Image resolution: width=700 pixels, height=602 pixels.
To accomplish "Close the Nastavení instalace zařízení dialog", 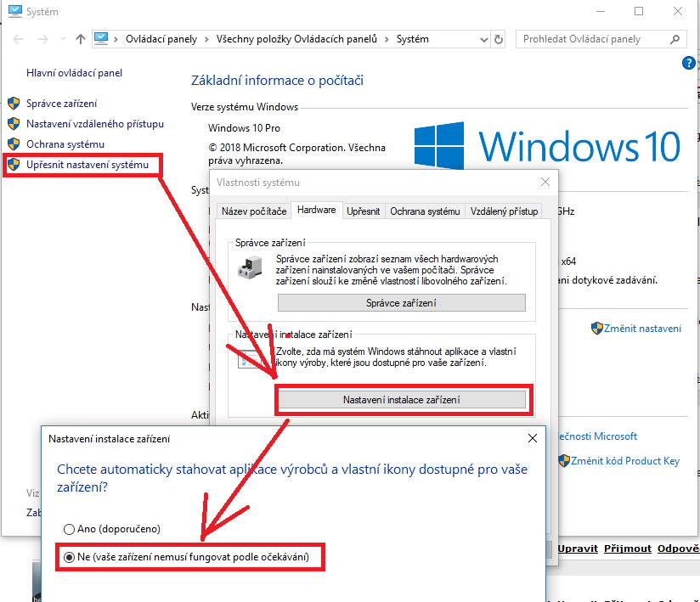I will (x=532, y=438).
